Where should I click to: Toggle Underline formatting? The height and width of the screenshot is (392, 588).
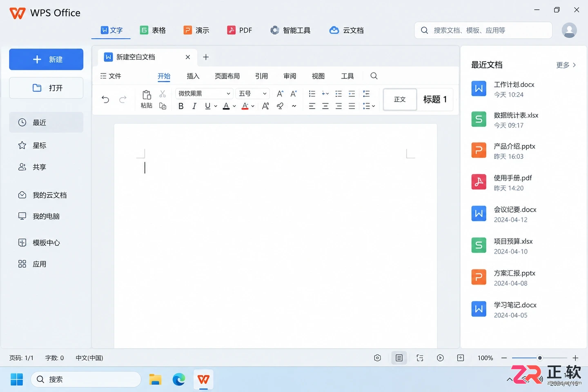click(208, 106)
